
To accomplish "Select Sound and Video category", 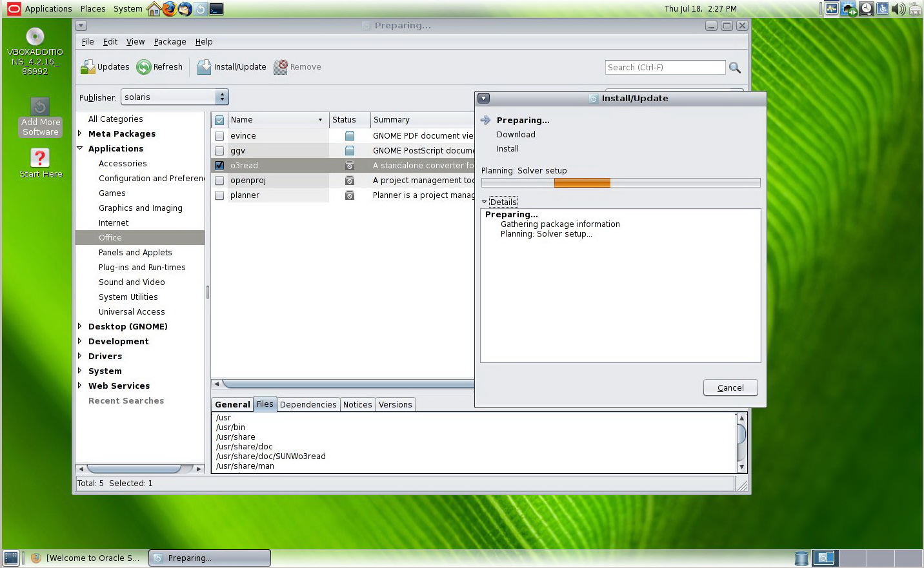I will click(x=132, y=282).
